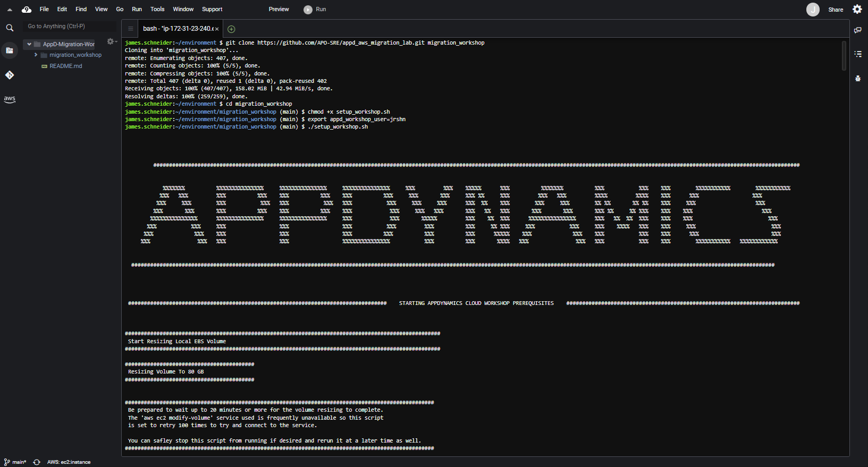Click the Cloud9 logo icon
Screen dimensions: 868x467
coord(27,10)
